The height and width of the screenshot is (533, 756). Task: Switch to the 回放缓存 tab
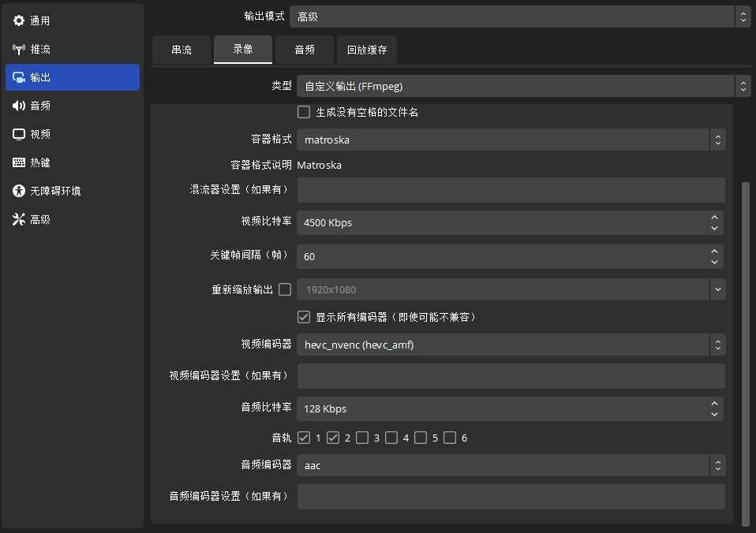[x=367, y=50]
